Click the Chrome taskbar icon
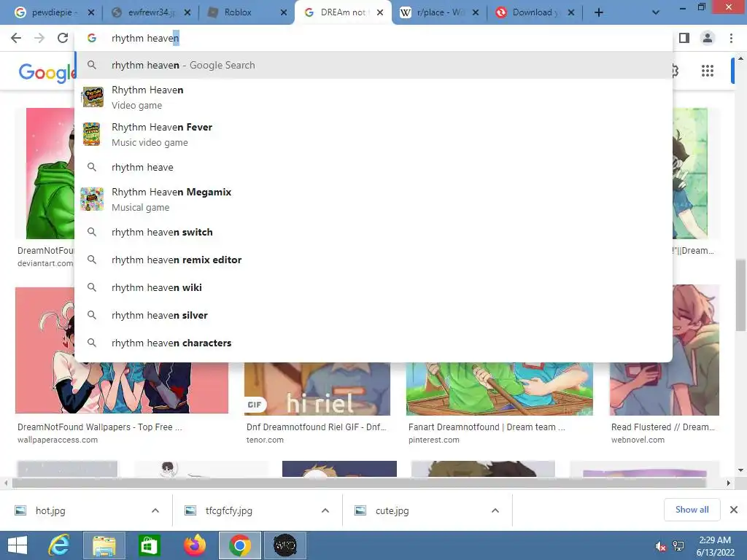 pyautogui.click(x=239, y=545)
